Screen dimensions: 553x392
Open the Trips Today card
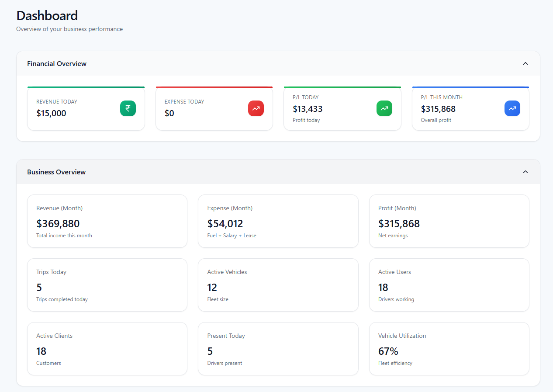click(107, 284)
